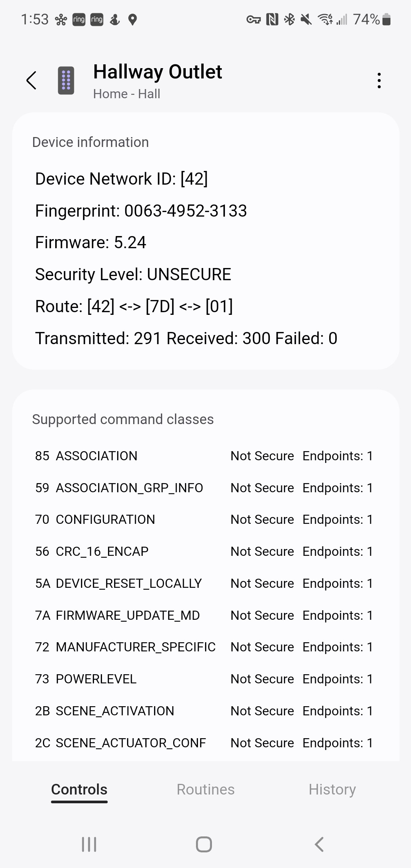411x868 pixels.
Task: Tap the navigation back key
Action: click(319, 844)
